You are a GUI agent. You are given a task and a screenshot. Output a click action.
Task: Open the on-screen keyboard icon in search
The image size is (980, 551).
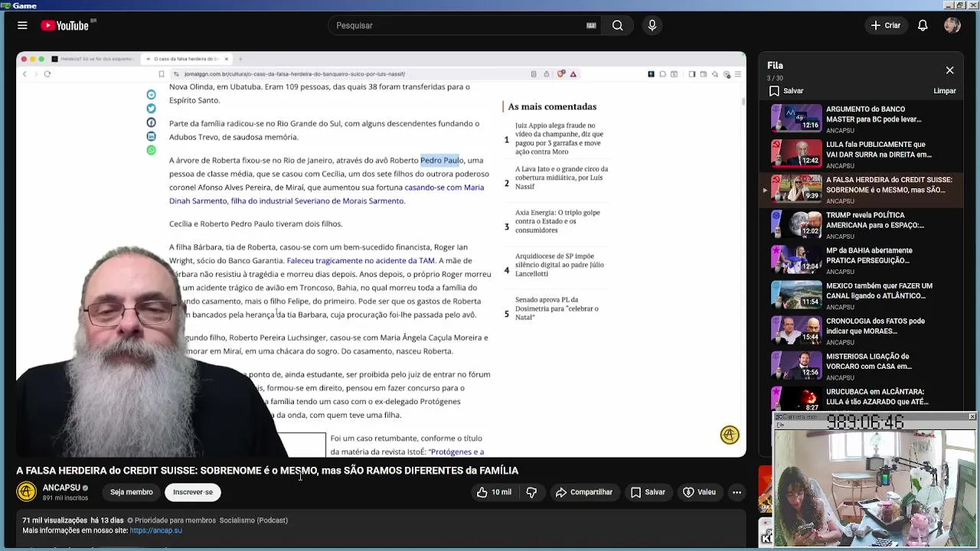point(591,25)
